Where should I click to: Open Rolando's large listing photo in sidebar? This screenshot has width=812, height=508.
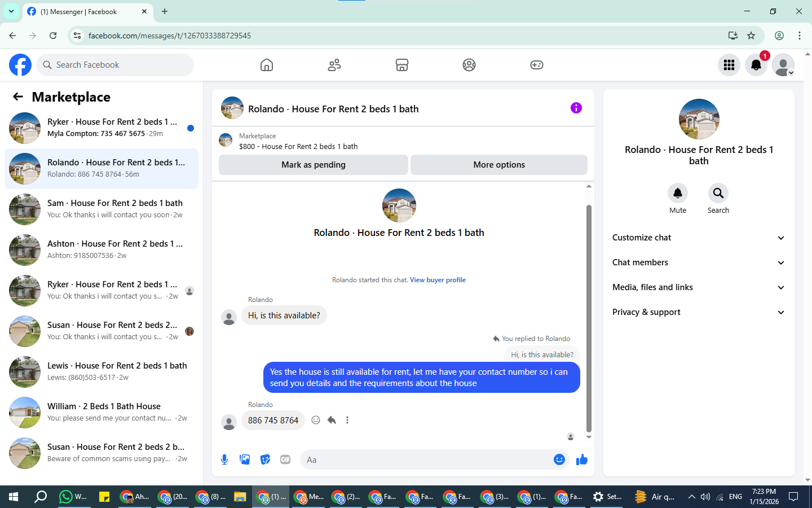point(699,119)
